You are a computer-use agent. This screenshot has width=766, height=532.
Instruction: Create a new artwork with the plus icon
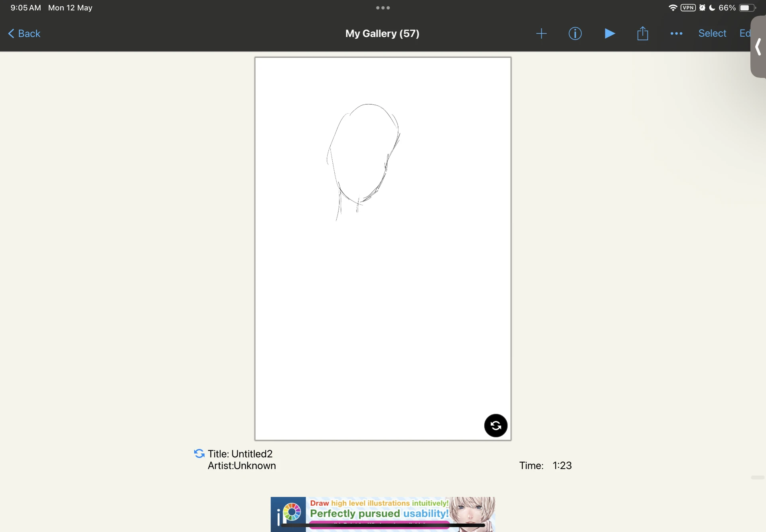[x=541, y=33]
